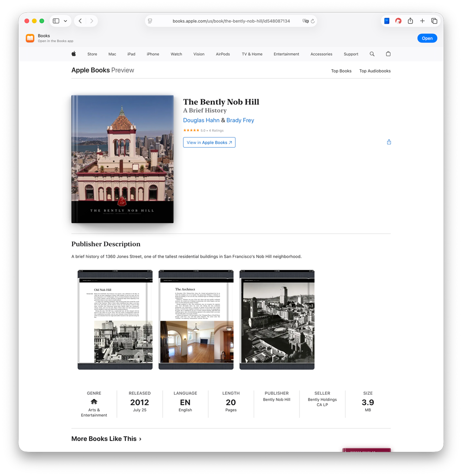
Task: Open the Safari share menu
Action: click(x=410, y=21)
